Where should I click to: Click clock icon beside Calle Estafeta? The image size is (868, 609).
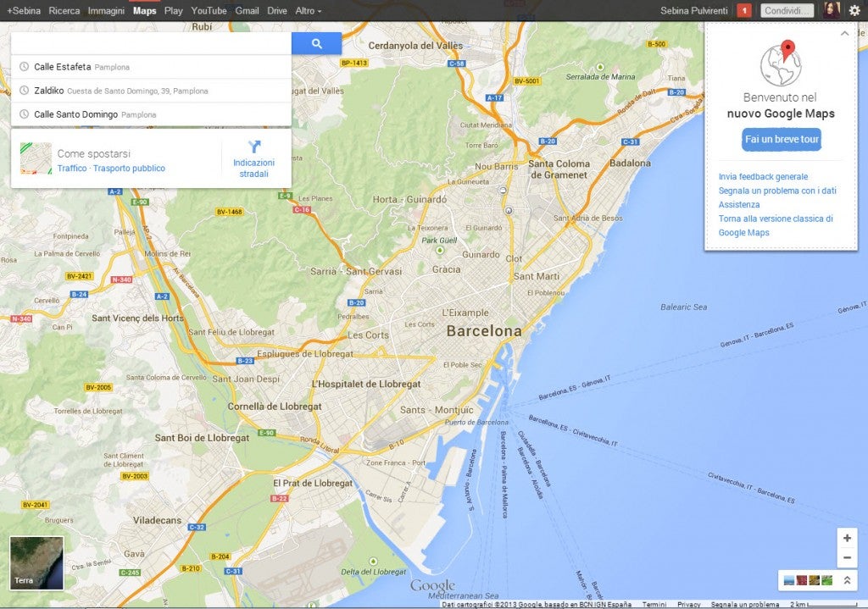coord(24,66)
